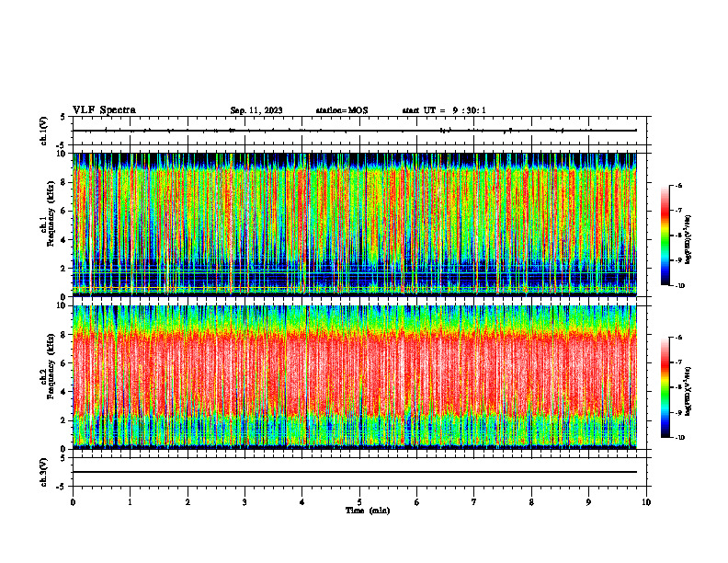
Task: Click the ch.3 voltage waveform trace
Action: (x=355, y=472)
